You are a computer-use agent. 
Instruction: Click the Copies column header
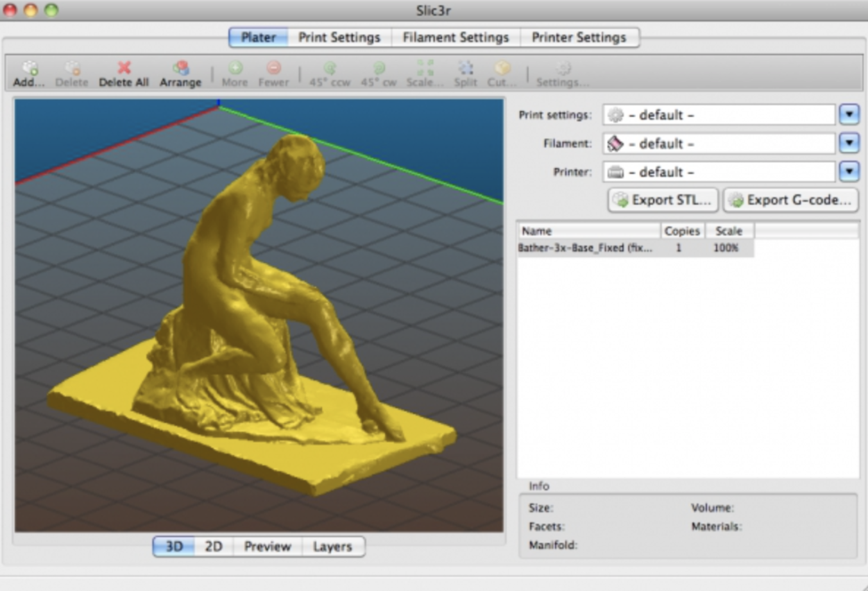click(683, 231)
